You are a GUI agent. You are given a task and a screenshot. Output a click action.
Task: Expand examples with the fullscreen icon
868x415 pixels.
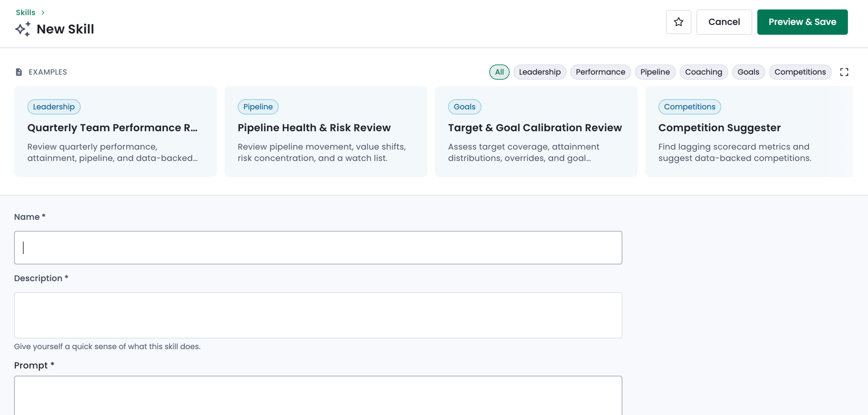coord(844,72)
